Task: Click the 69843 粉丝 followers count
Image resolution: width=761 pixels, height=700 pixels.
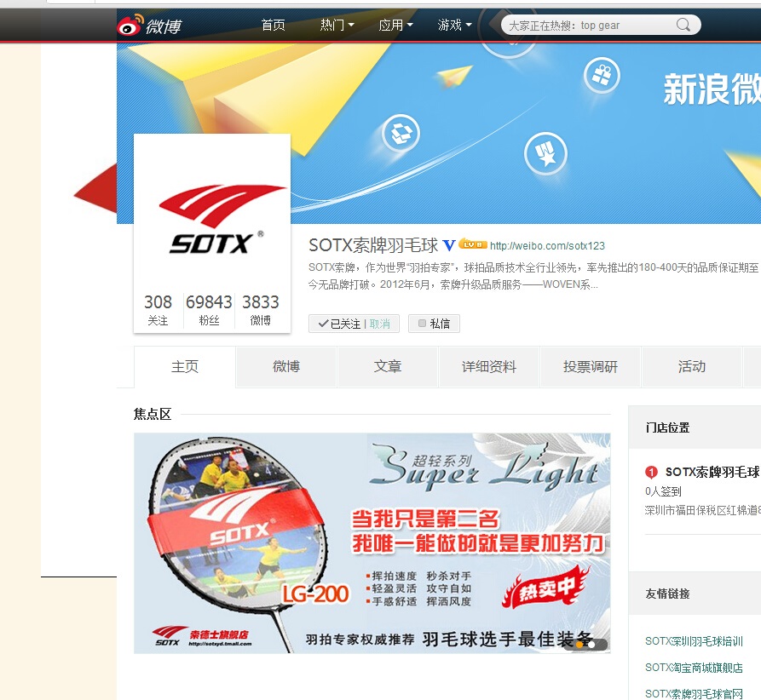Action: tap(209, 310)
